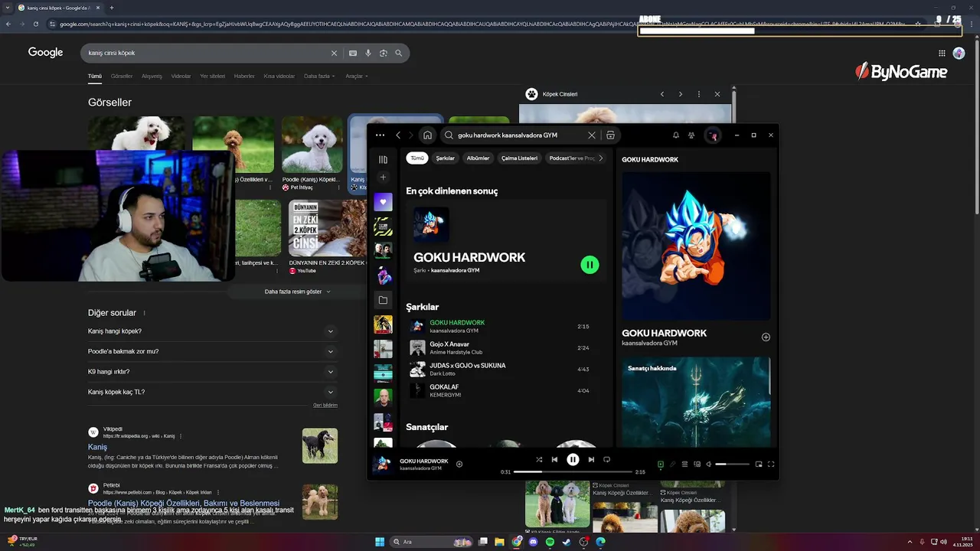Screen dimensions: 980x551
Task: Open connect to a device icon
Action: (697, 464)
